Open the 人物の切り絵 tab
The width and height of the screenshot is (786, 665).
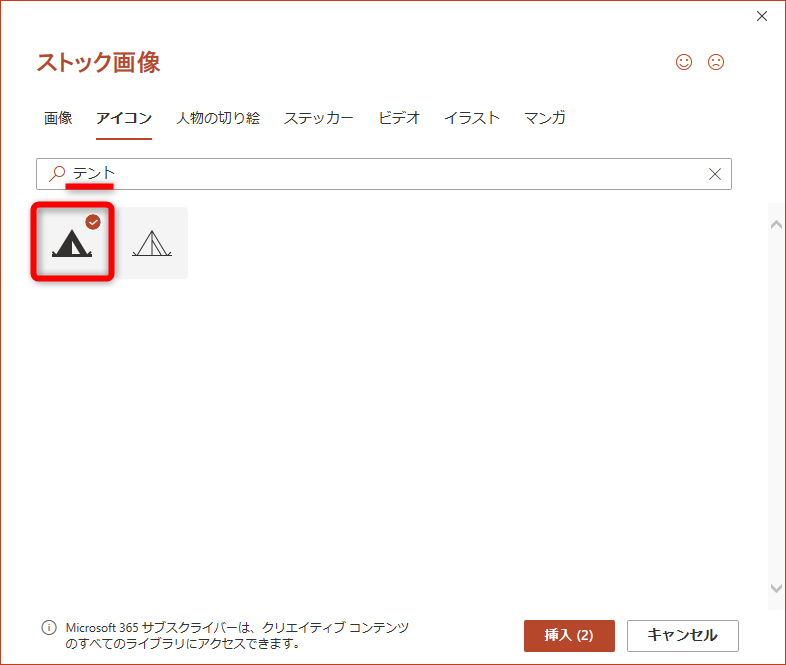(218, 118)
